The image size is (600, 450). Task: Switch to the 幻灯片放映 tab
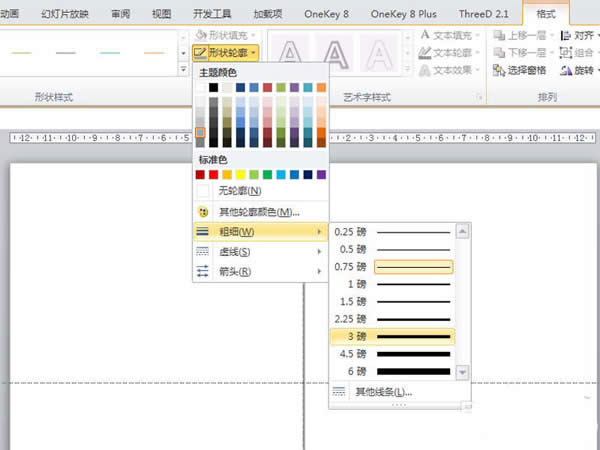coord(65,13)
